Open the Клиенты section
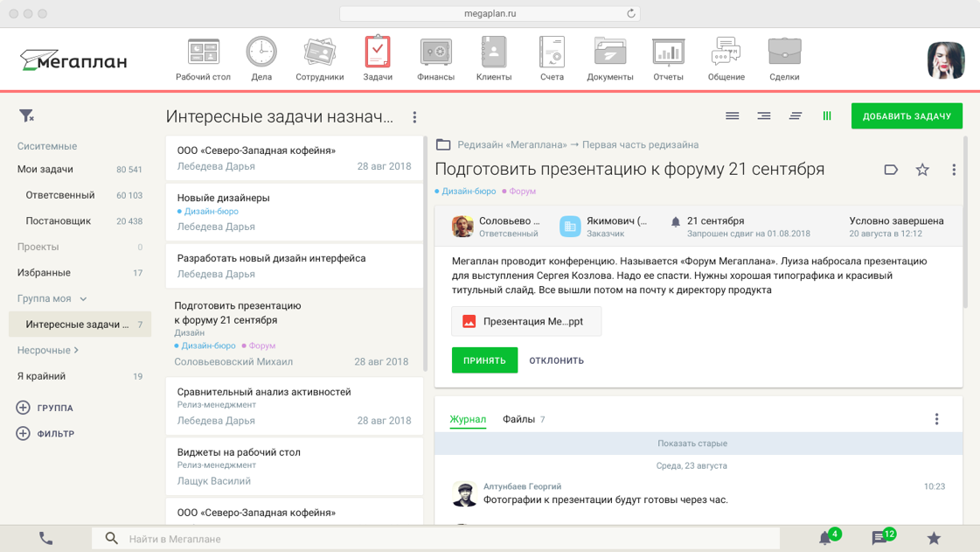 click(x=494, y=59)
